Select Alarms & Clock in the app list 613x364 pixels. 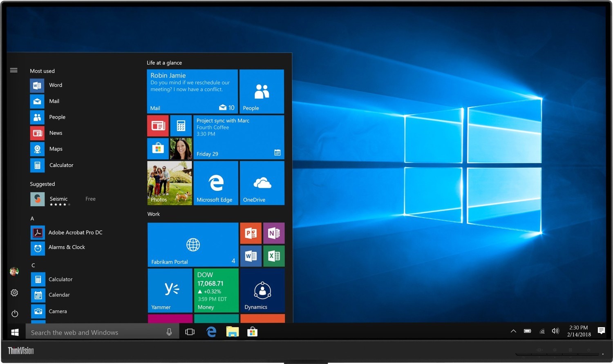pyautogui.click(x=67, y=248)
